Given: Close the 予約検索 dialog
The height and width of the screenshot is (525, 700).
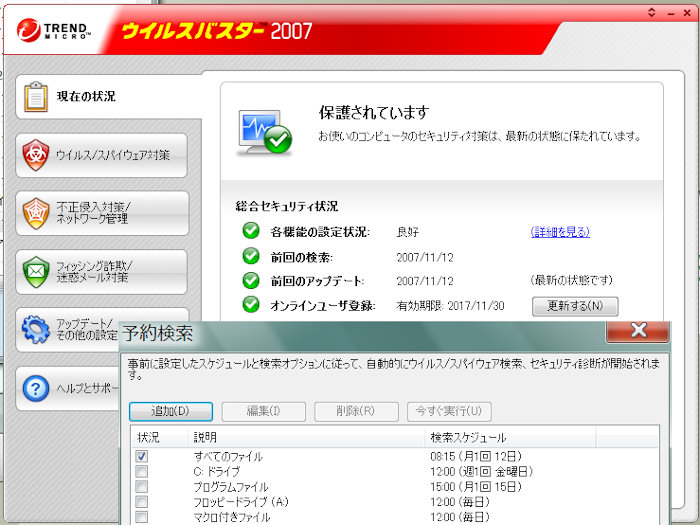Looking at the screenshot, I should pos(637,331).
